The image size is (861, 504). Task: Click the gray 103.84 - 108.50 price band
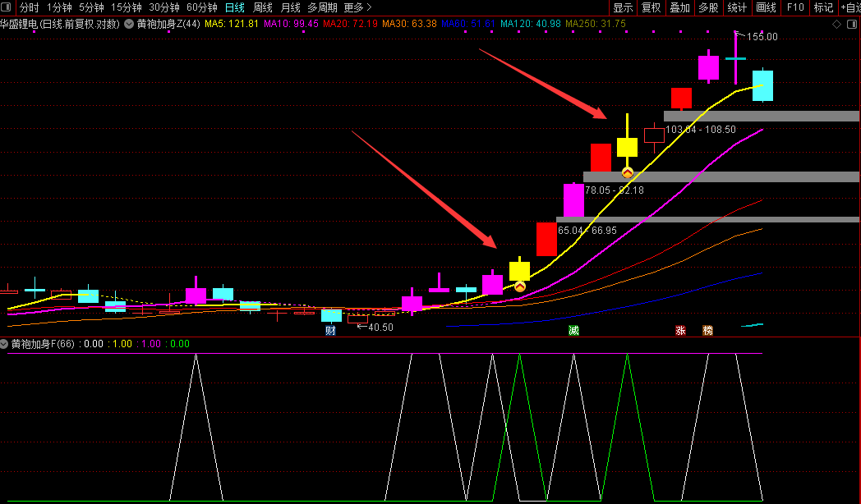(761, 116)
